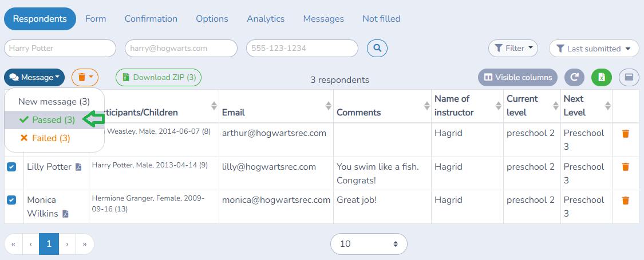Image resolution: width=644 pixels, height=260 pixels.
Task: Select the Respondents tab
Action: click(x=40, y=19)
